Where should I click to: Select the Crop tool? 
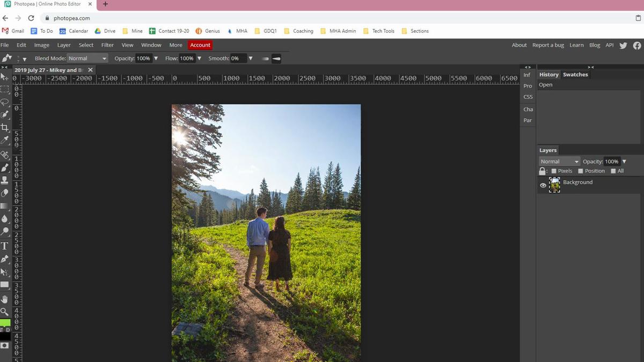tap(5, 128)
